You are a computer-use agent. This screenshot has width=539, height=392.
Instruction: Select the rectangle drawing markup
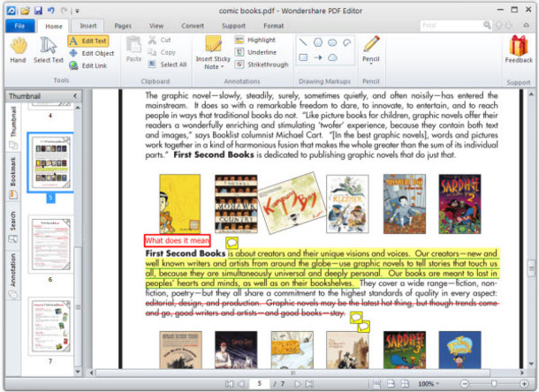pos(303,57)
